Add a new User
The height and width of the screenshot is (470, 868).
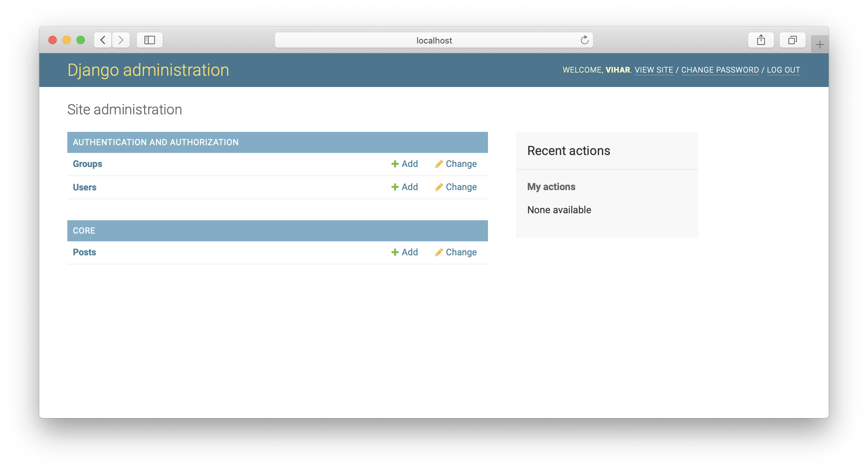point(405,187)
